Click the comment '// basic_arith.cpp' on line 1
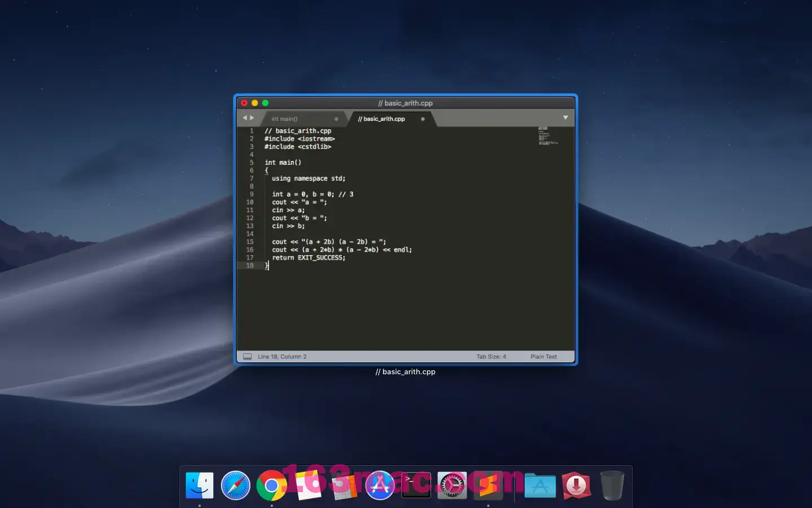The height and width of the screenshot is (508, 812). pyautogui.click(x=298, y=131)
